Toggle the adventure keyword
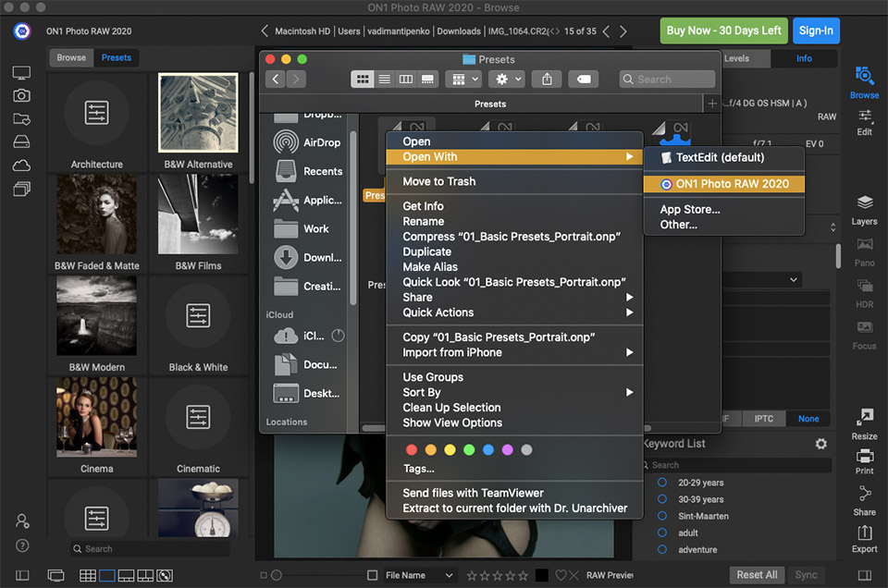This screenshot has height=588, width=888. click(662, 549)
